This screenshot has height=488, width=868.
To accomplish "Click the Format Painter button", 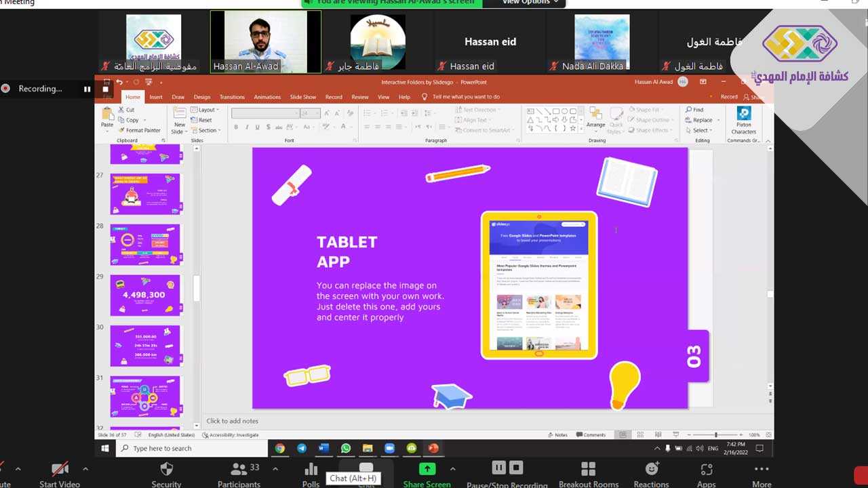I will (139, 130).
